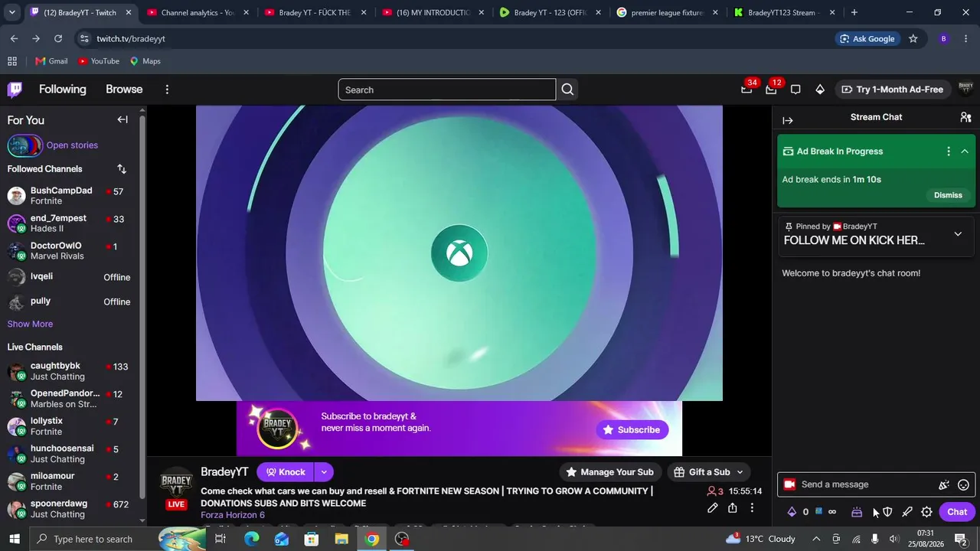Click the Knock button
Screen dimensions: 980x551
coord(286,472)
